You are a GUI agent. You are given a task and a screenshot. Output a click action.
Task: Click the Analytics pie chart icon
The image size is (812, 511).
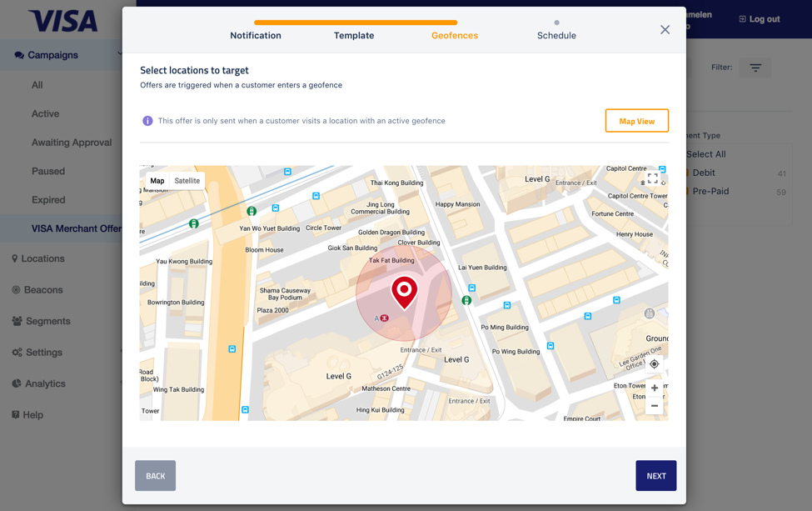tap(17, 383)
